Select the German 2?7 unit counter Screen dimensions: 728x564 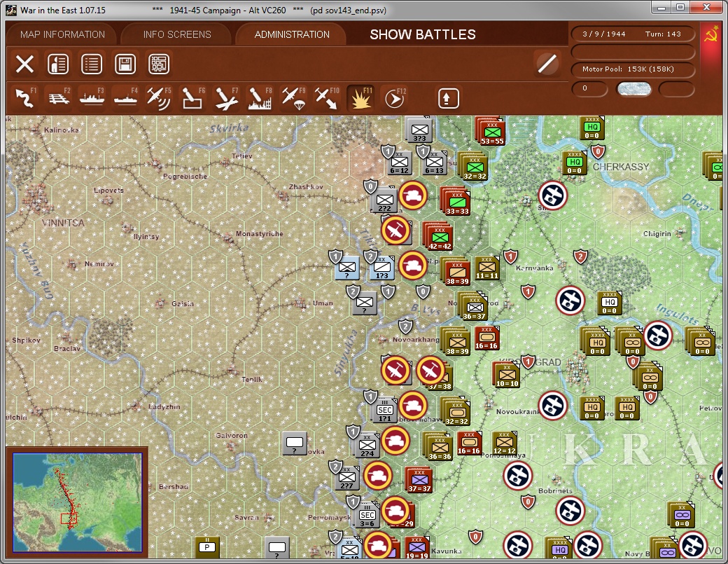tap(346, 478)
